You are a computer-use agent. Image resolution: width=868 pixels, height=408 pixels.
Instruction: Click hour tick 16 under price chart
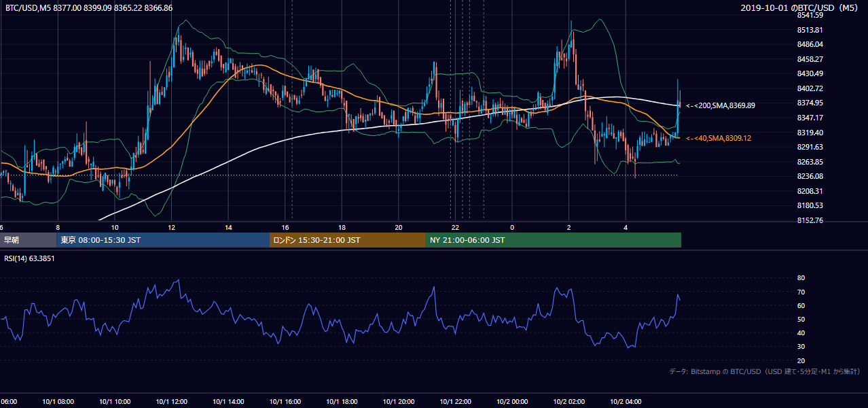285,227
